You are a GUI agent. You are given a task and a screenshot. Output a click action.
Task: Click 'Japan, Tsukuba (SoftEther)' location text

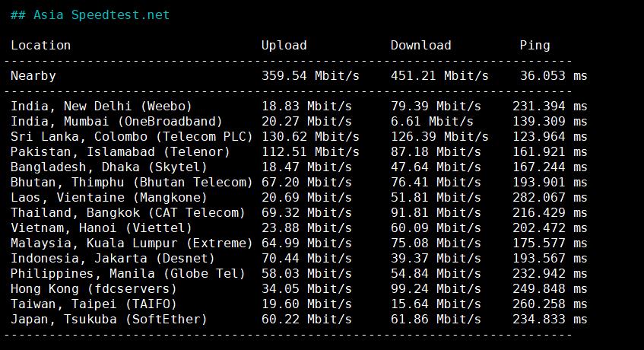coord(109,319)
